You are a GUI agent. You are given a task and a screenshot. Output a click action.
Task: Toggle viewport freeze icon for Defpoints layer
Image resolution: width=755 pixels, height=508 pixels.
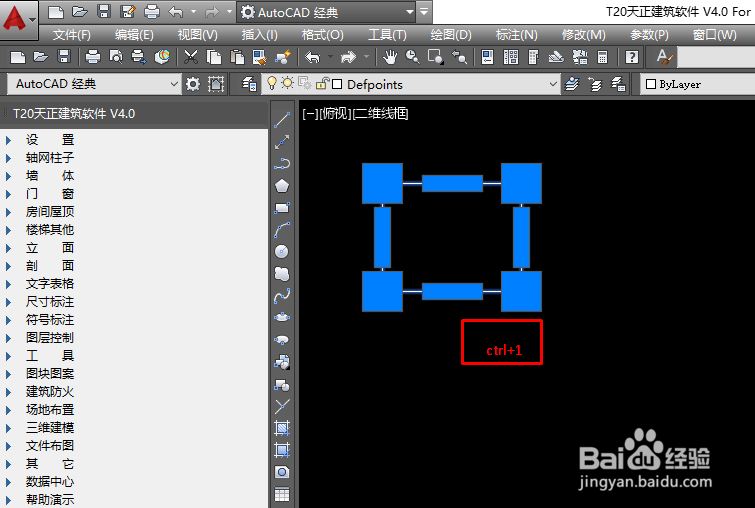coord(304,84)
